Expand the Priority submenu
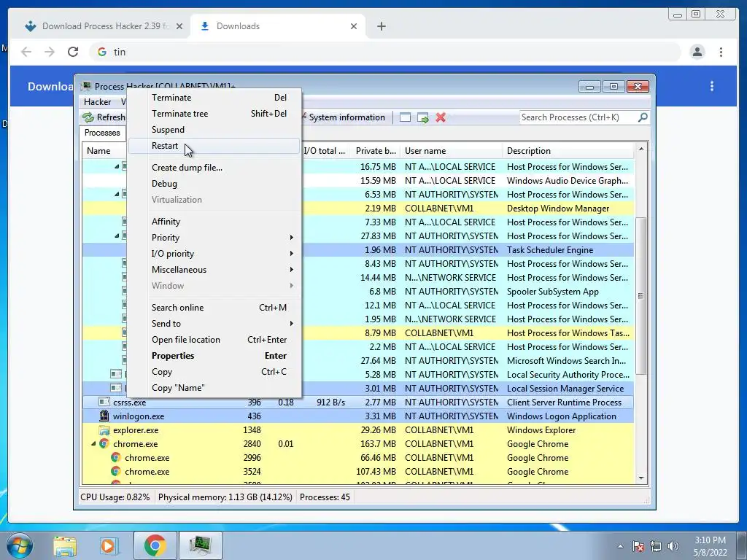Viewport: 747px width, 560px height. click(215, 238)
